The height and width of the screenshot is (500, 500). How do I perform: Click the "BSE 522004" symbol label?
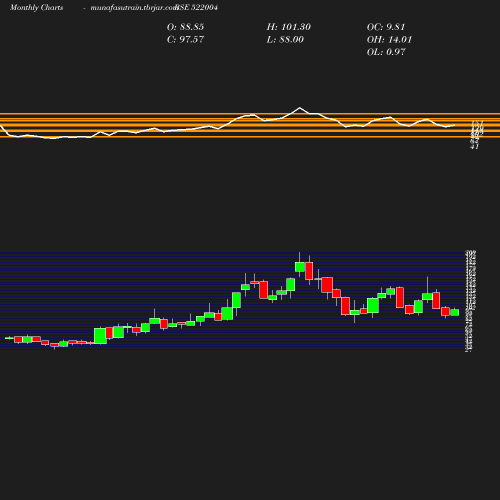[x=197, y=7]
